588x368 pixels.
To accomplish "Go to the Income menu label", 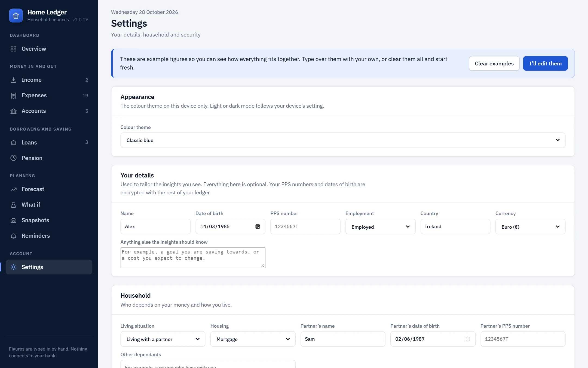I will tap(32, 80).
